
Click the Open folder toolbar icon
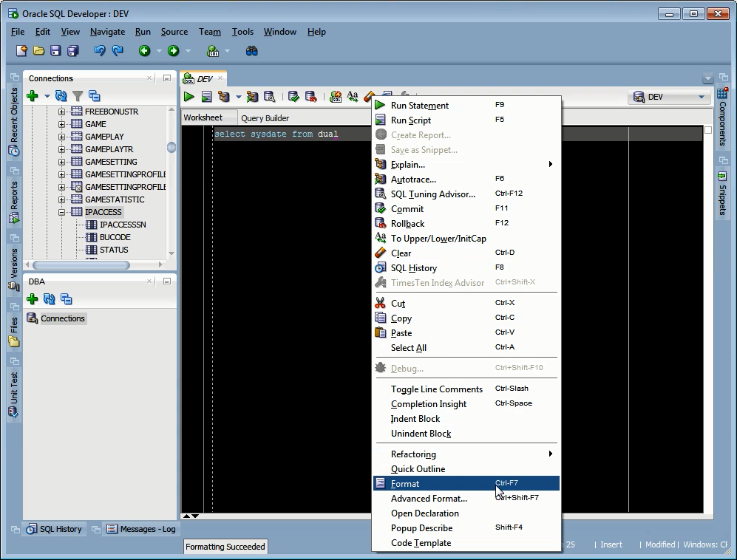(38, 51)
